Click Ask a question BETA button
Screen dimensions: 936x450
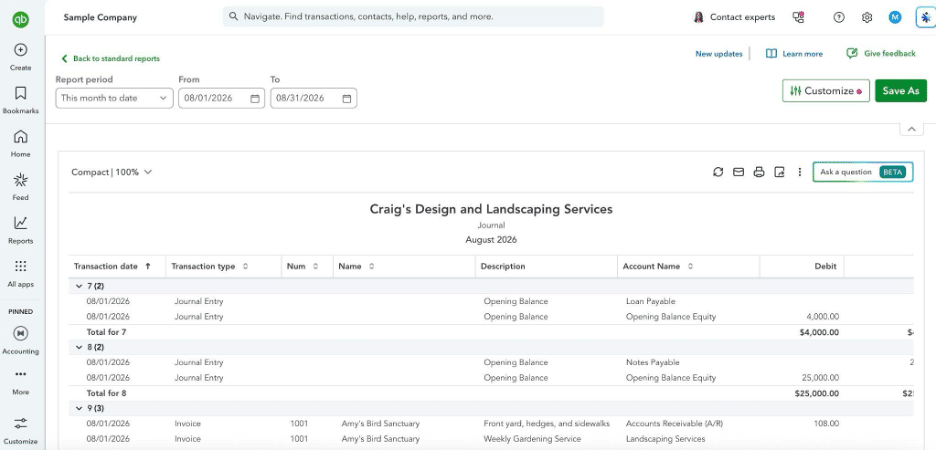863,172
